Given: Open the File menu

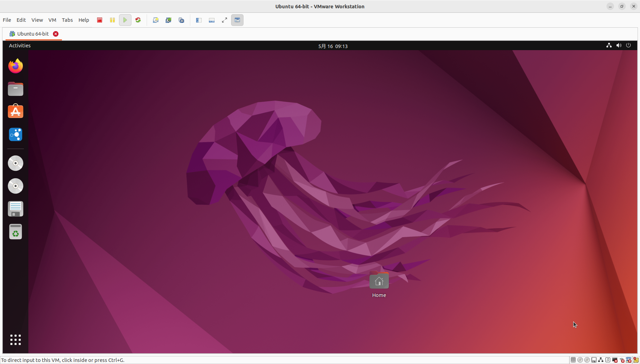Looking at the screenshot, I should (7, 20).
